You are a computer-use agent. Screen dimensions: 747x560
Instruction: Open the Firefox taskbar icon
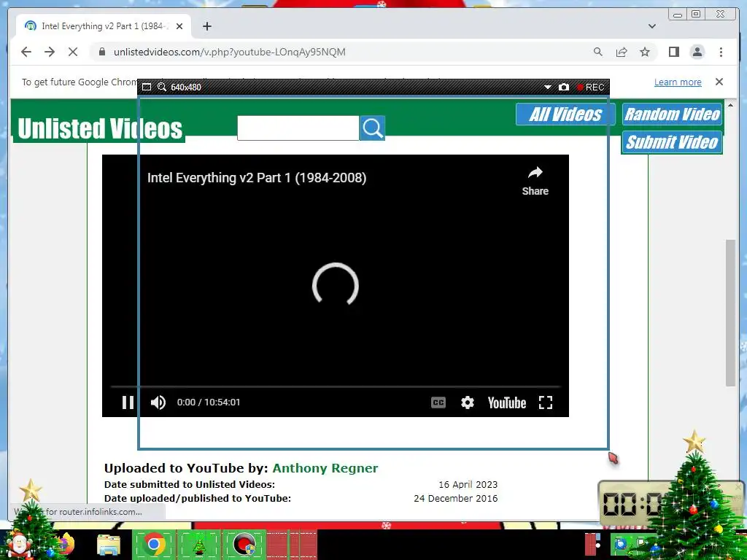[65, 544]
